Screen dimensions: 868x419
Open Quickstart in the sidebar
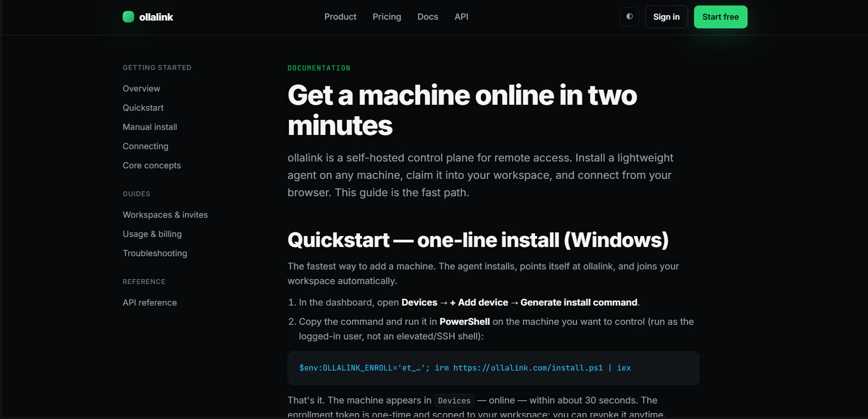point(143,108)
